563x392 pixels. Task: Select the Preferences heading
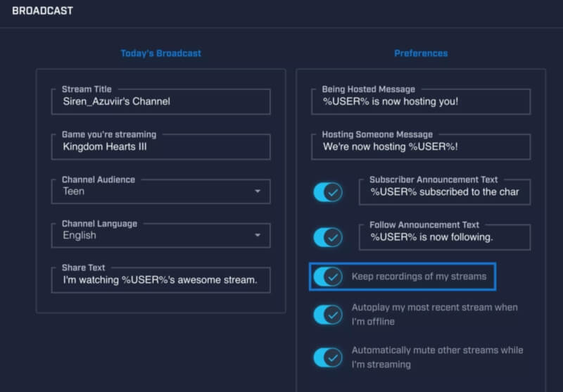[x=421, y=53]
